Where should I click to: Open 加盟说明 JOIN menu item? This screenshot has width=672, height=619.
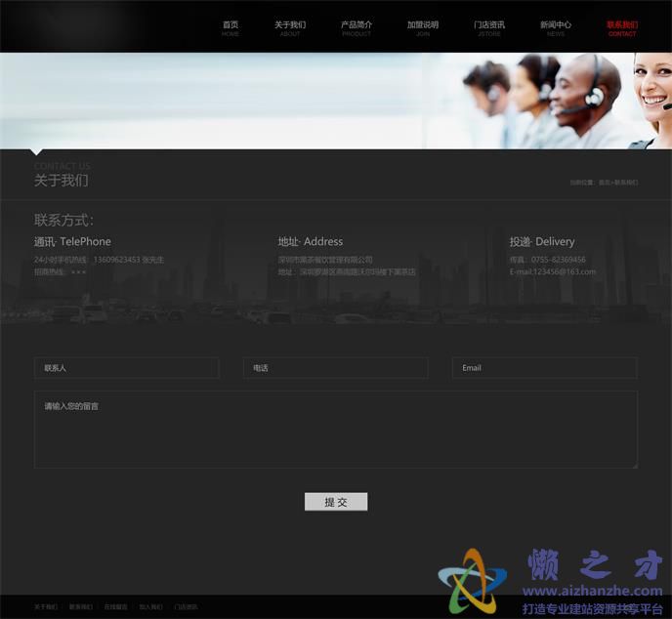[423, 28]
